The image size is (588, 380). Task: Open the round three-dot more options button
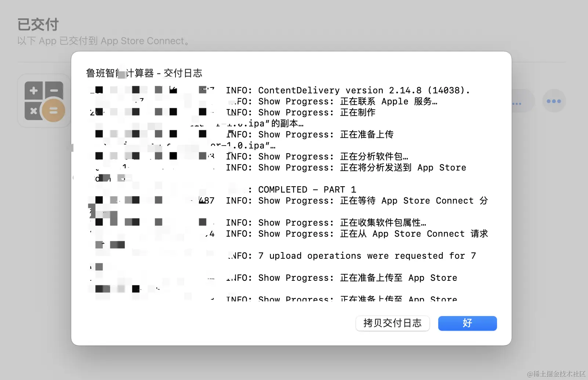pos(554,101)
